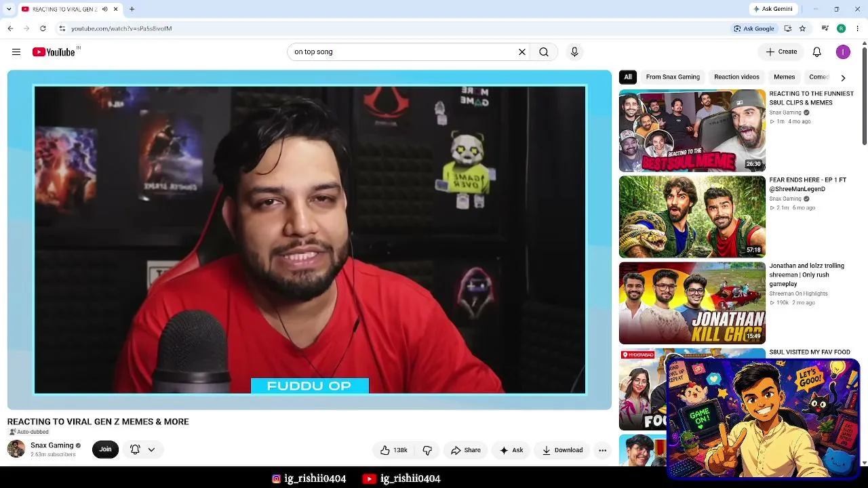
Task: Show more filter chips with right arrow
Action: tap(843, 77)
